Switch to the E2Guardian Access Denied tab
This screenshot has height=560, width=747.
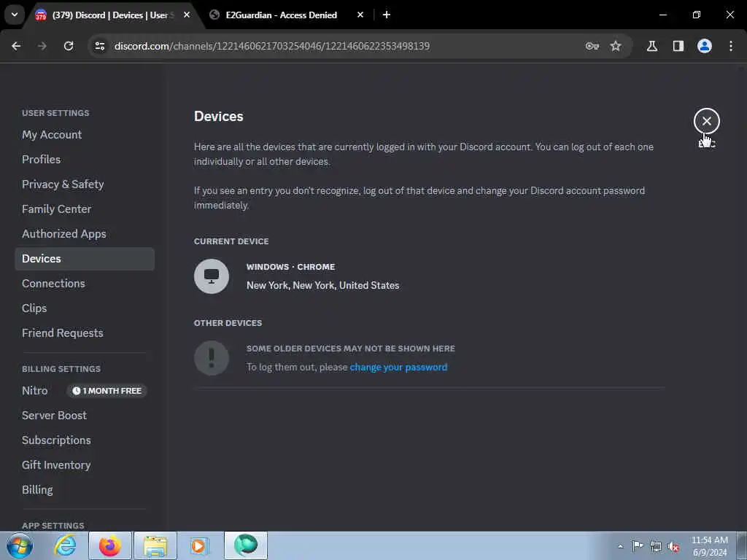[281, 15]
